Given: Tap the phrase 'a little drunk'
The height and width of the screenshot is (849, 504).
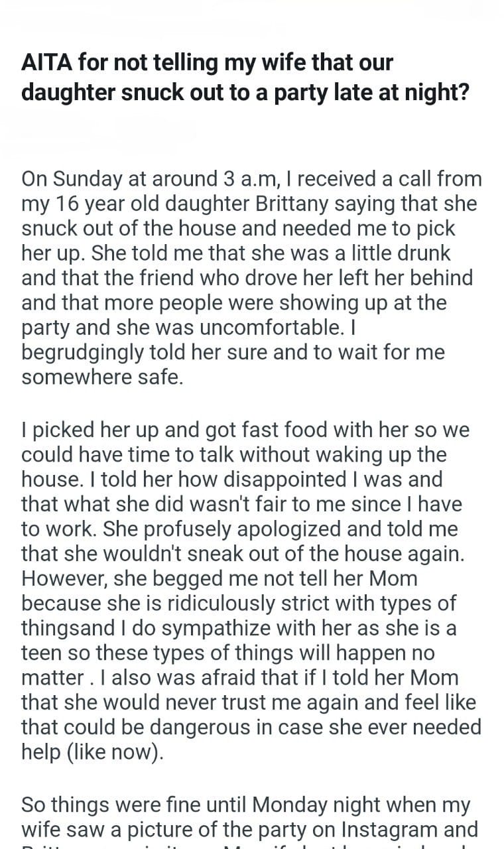Looking at the screenshot, I should click(x=407, y=254).
